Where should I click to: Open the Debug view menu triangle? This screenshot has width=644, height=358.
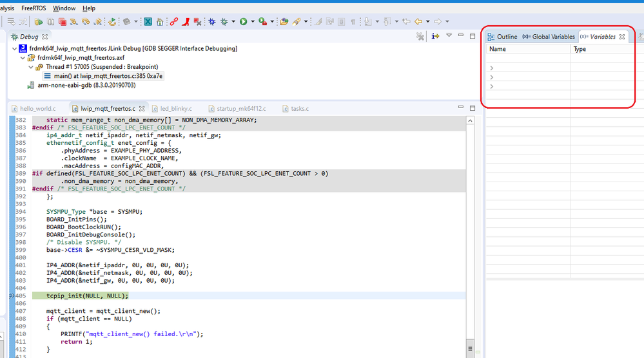(x=449, y=35)
